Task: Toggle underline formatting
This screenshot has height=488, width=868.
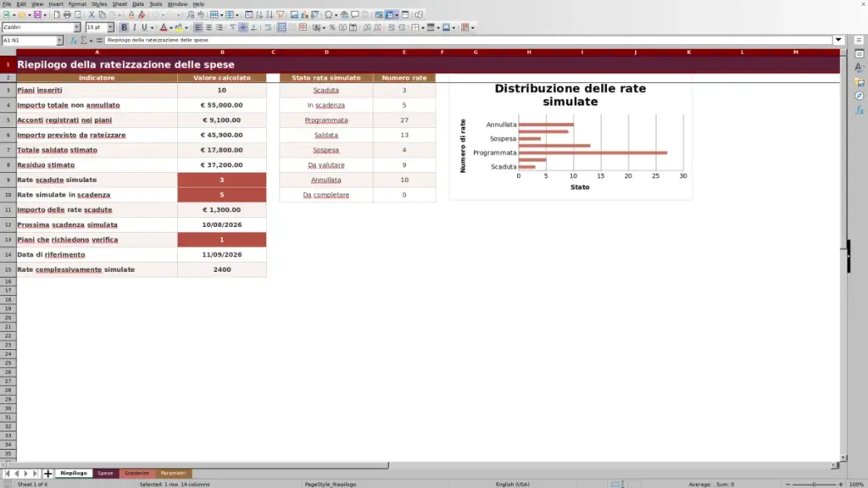Action: click(144, 27)
